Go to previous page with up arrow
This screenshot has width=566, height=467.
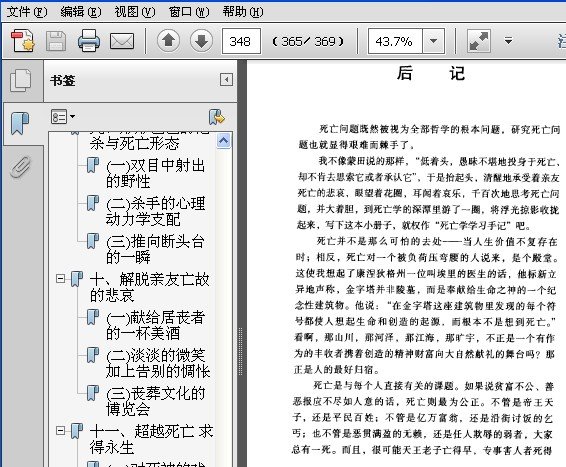(x=169, y=41)
